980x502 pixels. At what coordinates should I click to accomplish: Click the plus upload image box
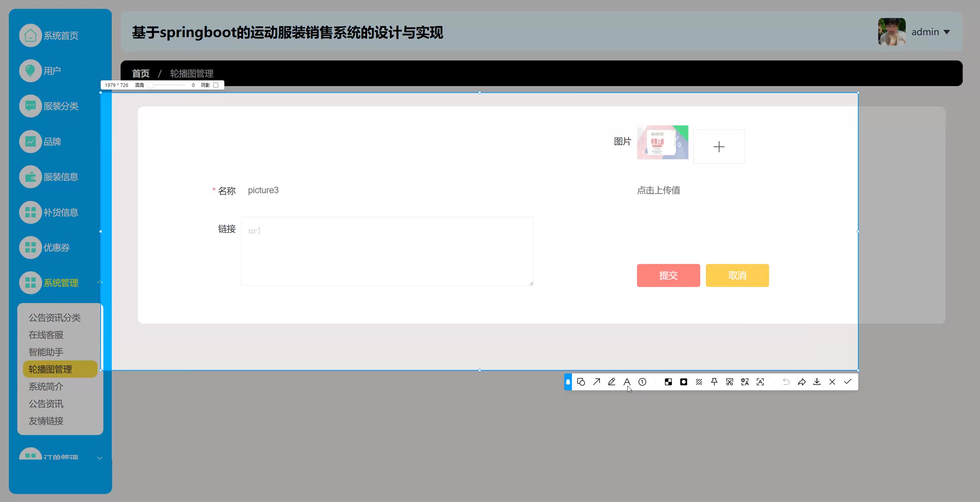tap(719, 147)
